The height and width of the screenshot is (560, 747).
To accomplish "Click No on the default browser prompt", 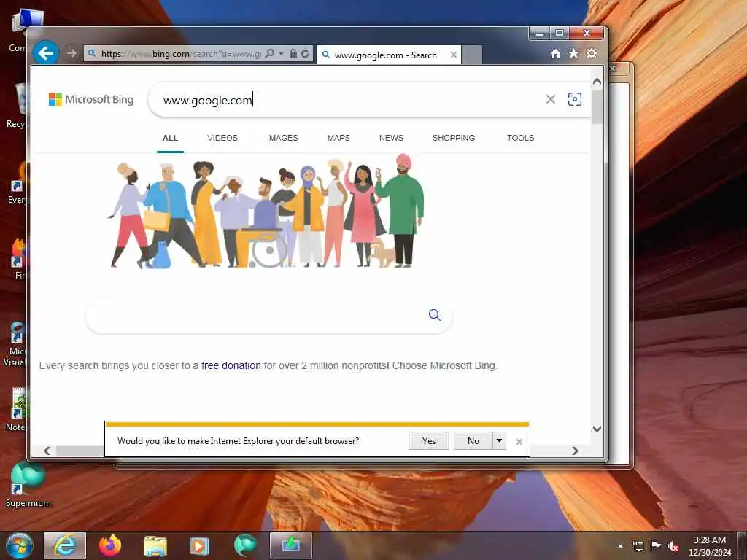I will [x=473, y=441].
